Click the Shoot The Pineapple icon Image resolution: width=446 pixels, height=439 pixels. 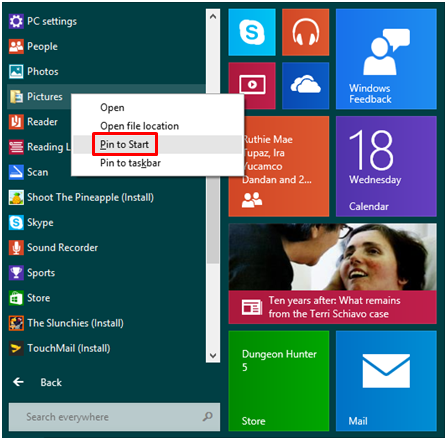point(16,197)
